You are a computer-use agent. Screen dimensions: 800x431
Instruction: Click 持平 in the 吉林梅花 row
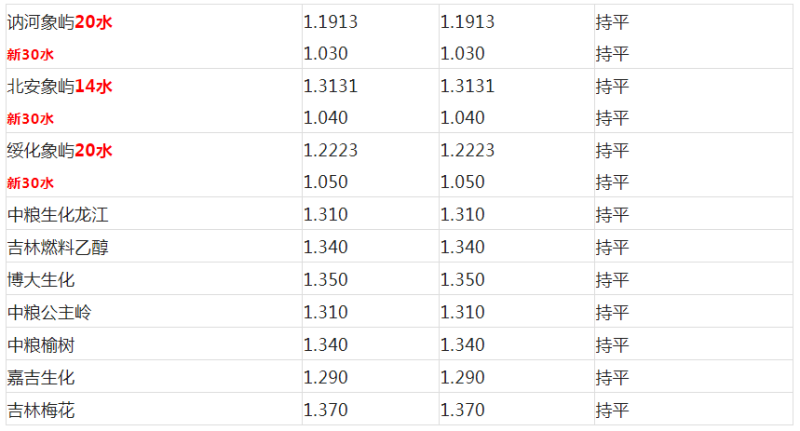612,410
